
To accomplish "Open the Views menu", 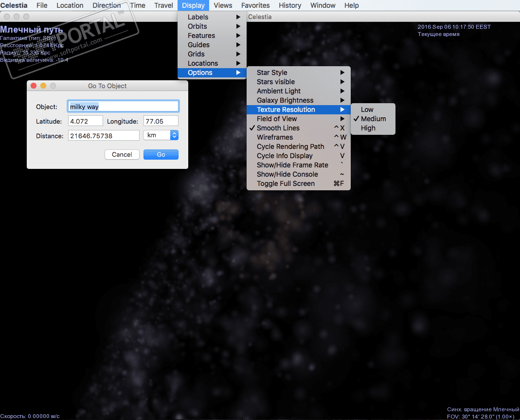I will [223, 5].
